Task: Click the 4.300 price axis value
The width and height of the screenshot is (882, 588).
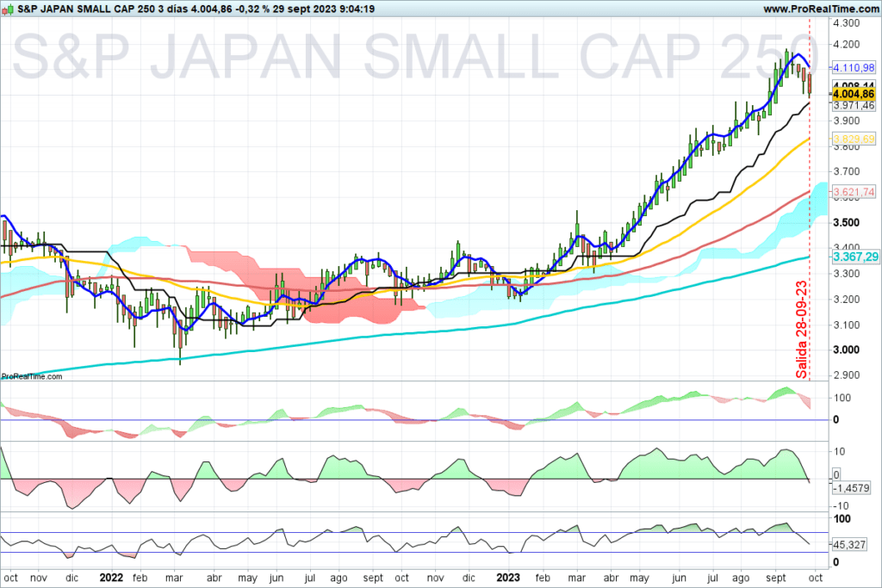Action: [x=846, y=23]
